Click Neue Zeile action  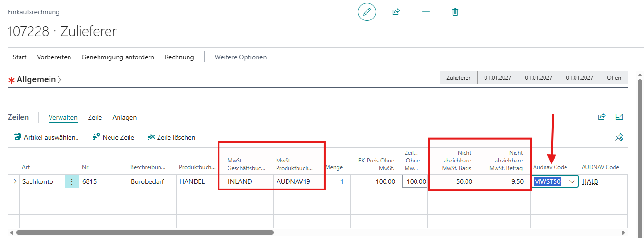(113, 137)
